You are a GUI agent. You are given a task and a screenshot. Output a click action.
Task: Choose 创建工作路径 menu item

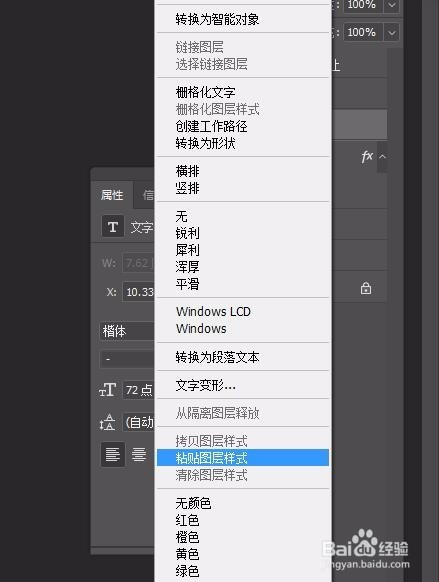coord(243,126)
